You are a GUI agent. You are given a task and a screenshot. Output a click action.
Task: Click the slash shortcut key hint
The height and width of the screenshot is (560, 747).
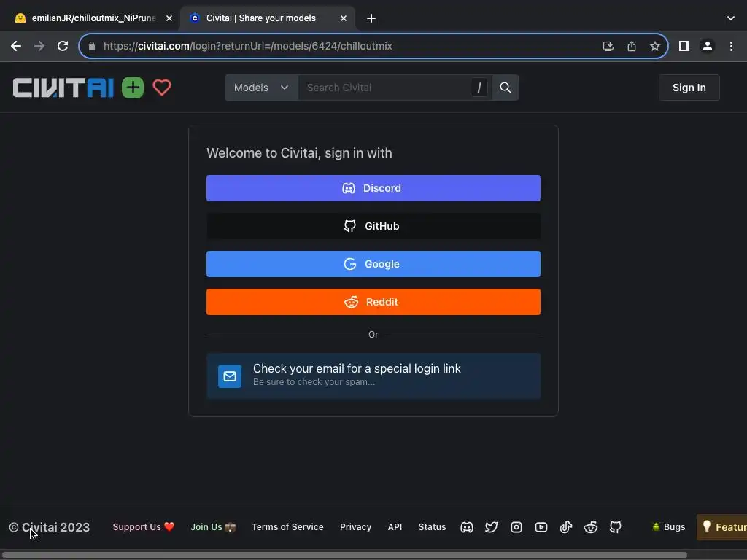479,87
